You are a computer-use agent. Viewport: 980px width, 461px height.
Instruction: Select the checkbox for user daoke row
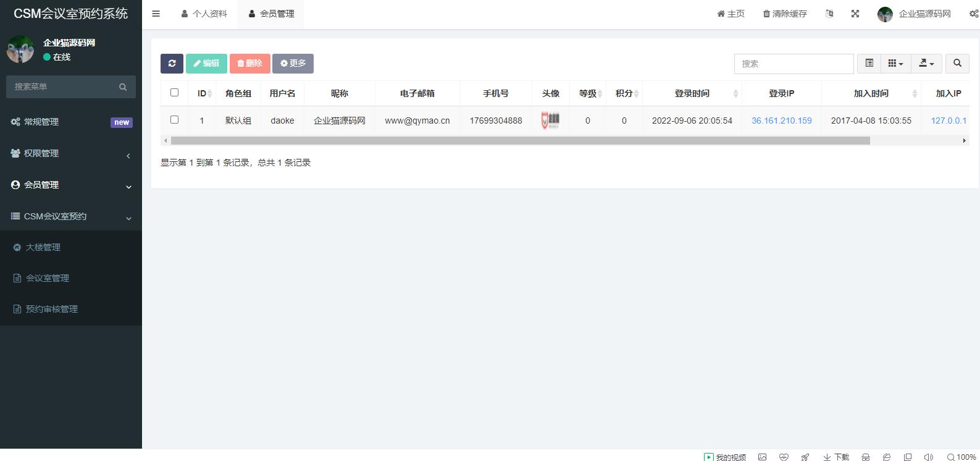pos(174,120)
